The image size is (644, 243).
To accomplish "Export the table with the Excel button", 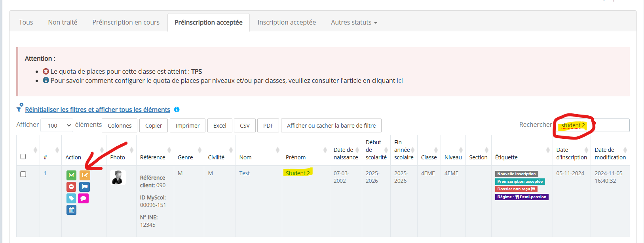I will pyautogui.click(x=220, y=125).
